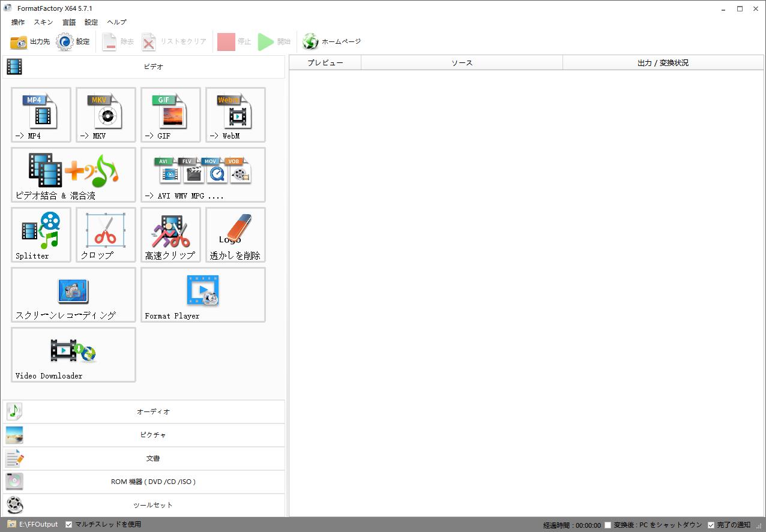This screenshot has width=766, height=532.
Task: Open the 操作 menu
Action: 18,22
